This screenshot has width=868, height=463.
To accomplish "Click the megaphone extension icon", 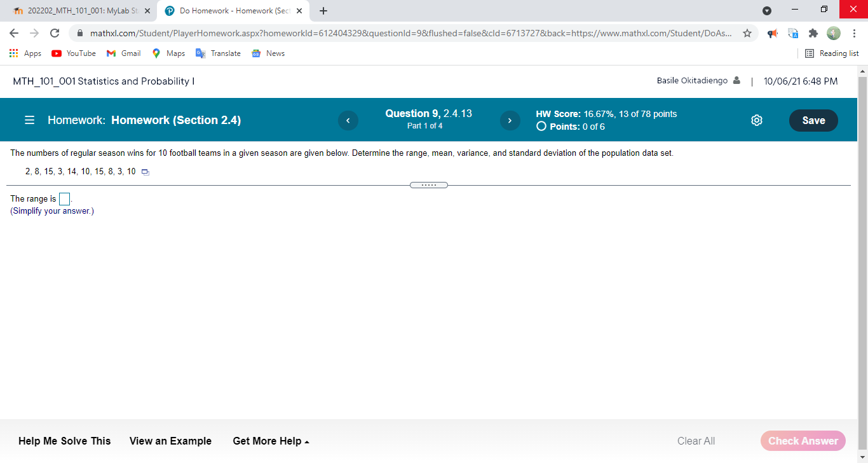I will 773,33.
